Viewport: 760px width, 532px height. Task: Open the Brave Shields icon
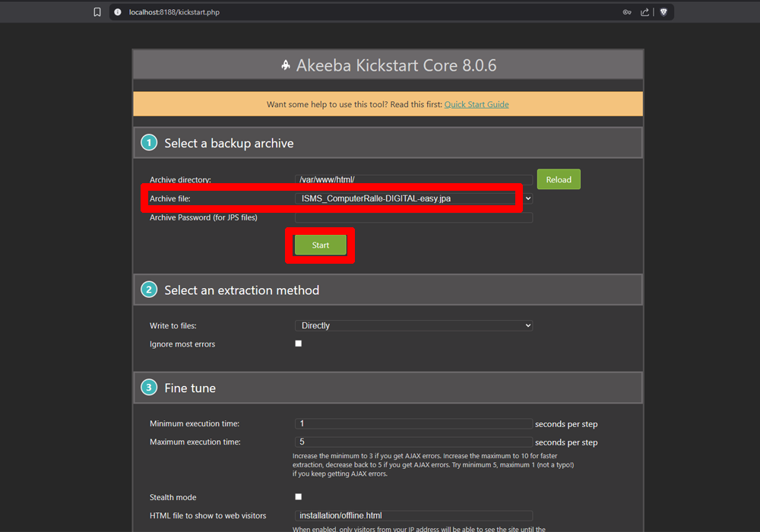click(x=663, y=12)
